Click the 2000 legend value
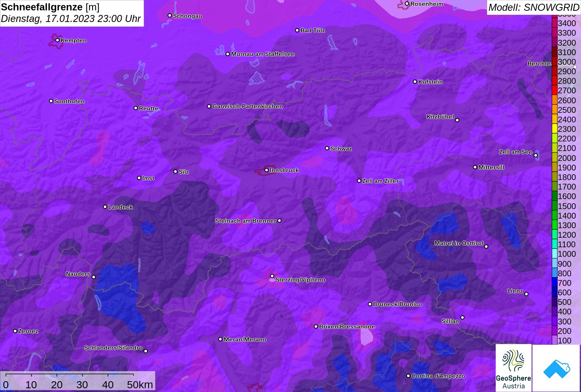Viewport: 581px width, 392px height. point(567,158)
